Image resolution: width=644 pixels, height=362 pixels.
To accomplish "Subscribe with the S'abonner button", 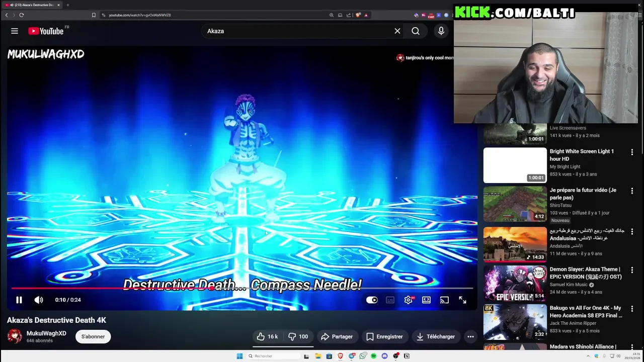I will [93, 336].
